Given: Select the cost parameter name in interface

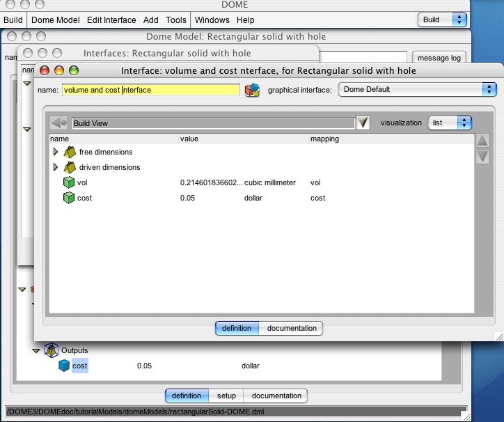Looking at the screenshot, I should 84,198.
